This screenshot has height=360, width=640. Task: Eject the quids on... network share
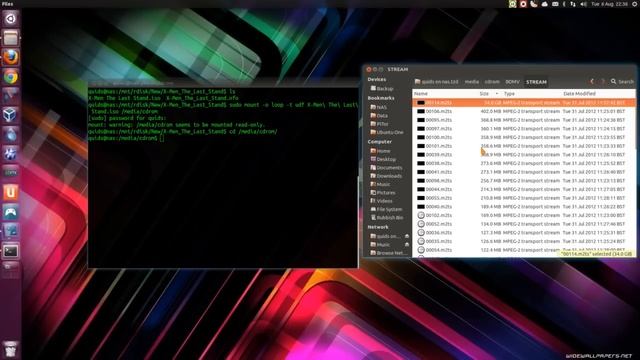(x=407, y=236)
